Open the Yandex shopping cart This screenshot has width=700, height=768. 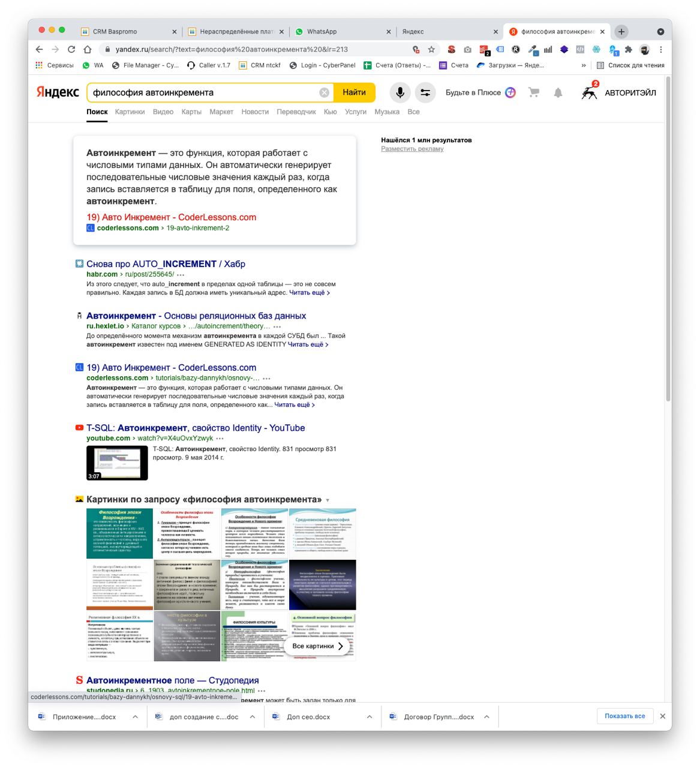(533, 92)
